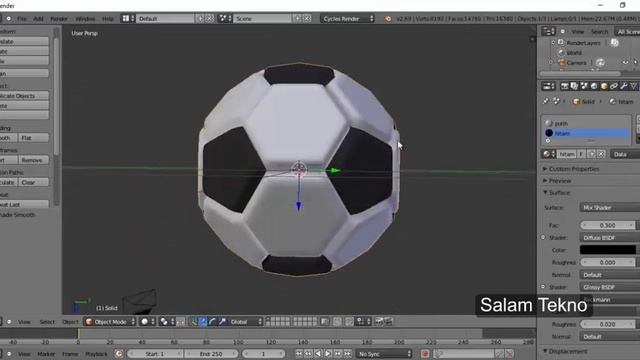Open the Constraints chain tab icon
The width and height of the screenshot is (640, 360).
pyautogui.click(x=613, y=86)
